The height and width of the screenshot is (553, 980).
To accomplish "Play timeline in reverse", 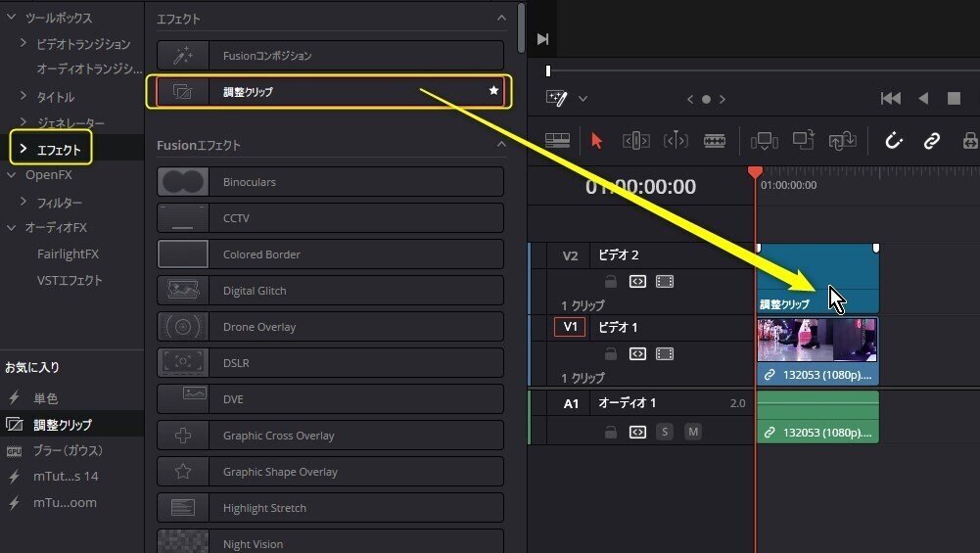I will coord(923,98).
